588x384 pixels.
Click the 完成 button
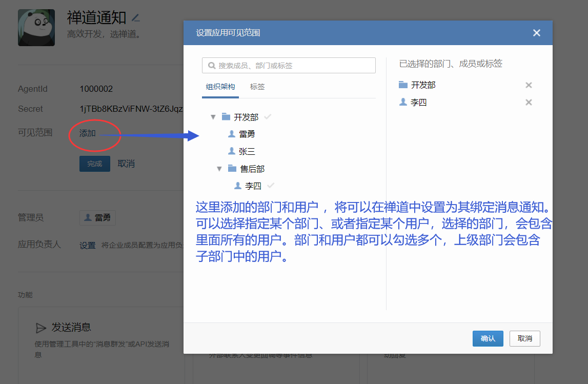[x=95, y=164]
